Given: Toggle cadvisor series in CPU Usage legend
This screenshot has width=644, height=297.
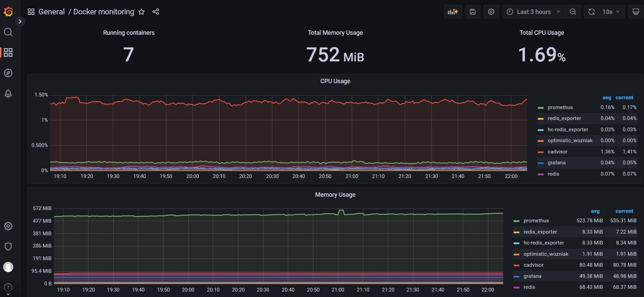Looking at the screenshot, I should click(x=557, y=152).
